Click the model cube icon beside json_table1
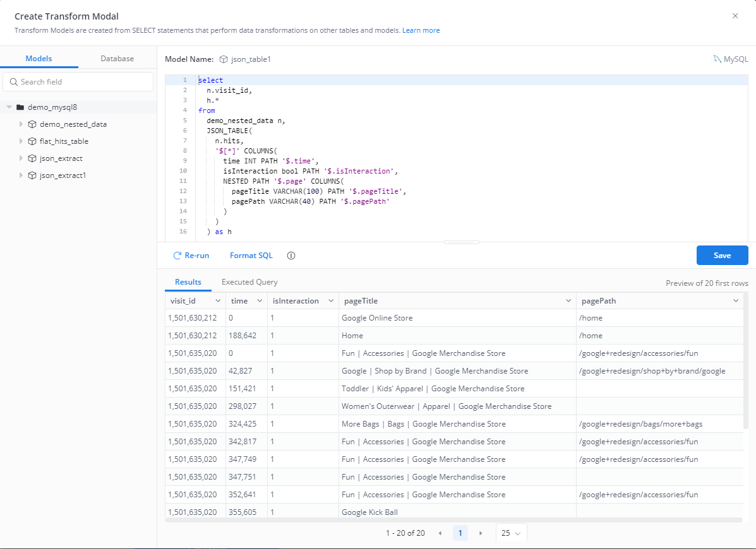 coord(224,59)
